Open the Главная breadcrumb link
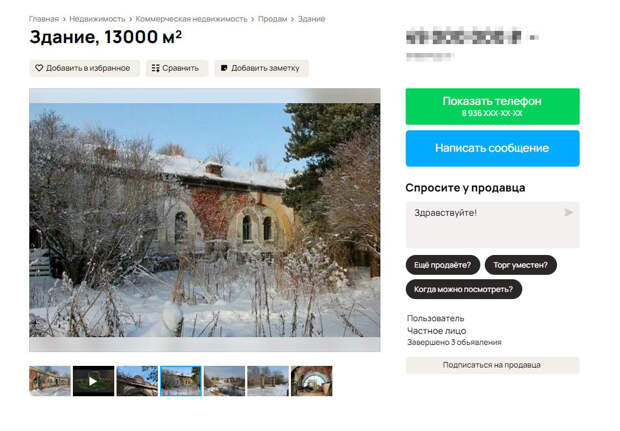 coord(43,19)
